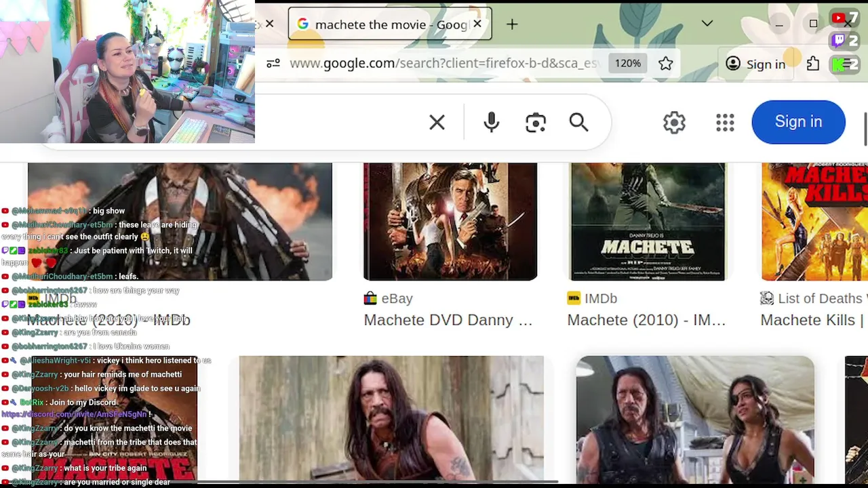Close the previous tab to the left

point(269,24)
